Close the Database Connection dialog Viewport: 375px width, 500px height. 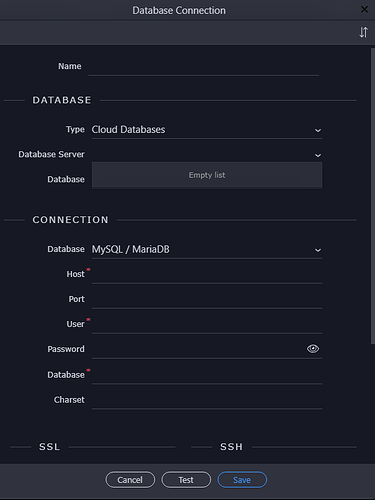[x=364, y=9]
